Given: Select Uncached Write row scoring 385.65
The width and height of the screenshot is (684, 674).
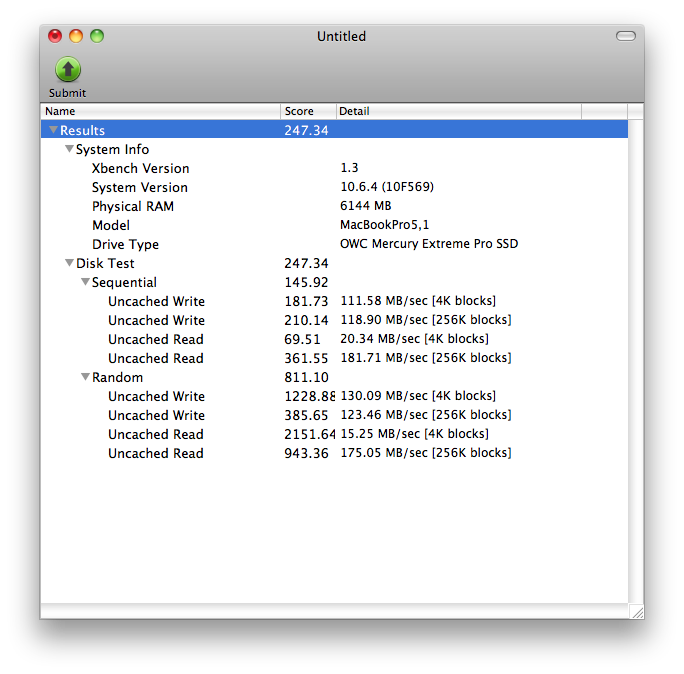Looking at the screenshot, I should [334, 415].
